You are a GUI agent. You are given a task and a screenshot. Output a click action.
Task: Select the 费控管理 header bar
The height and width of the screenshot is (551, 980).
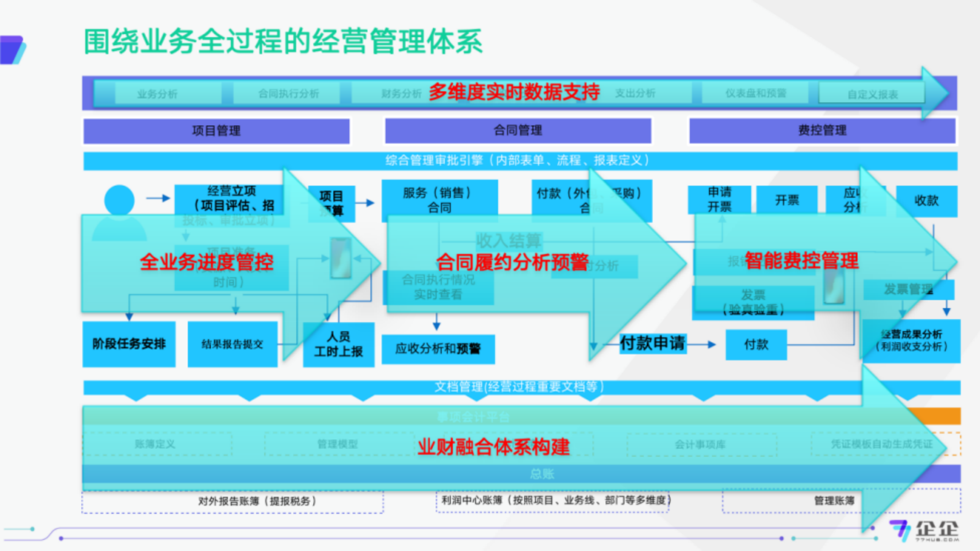click(822, 130)
